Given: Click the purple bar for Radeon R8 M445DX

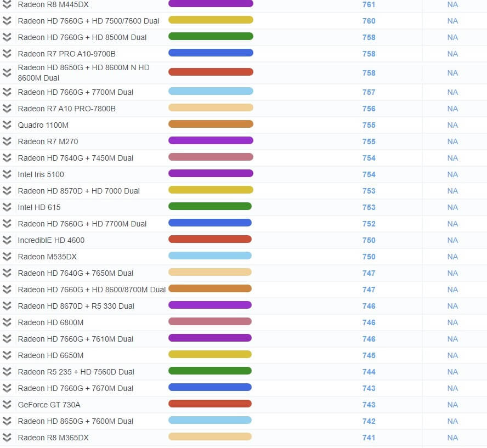Looking at the screenshot, I should (211, 4).
